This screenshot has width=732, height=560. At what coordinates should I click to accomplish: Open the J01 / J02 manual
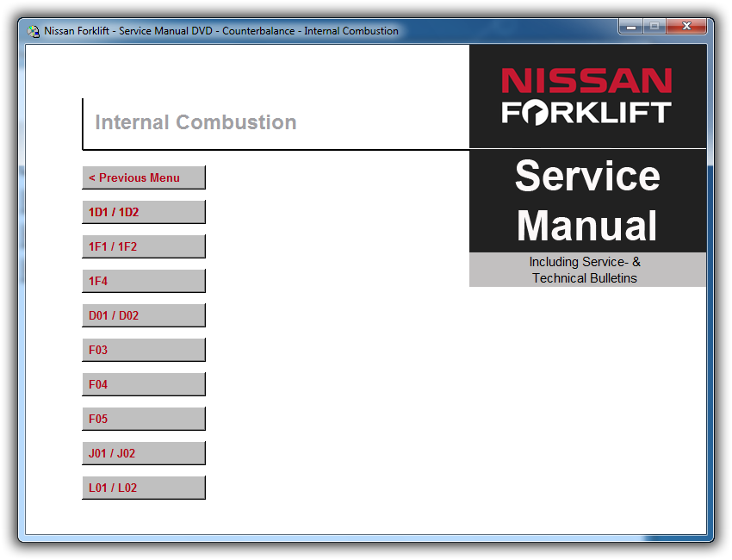tap(144, 453)
